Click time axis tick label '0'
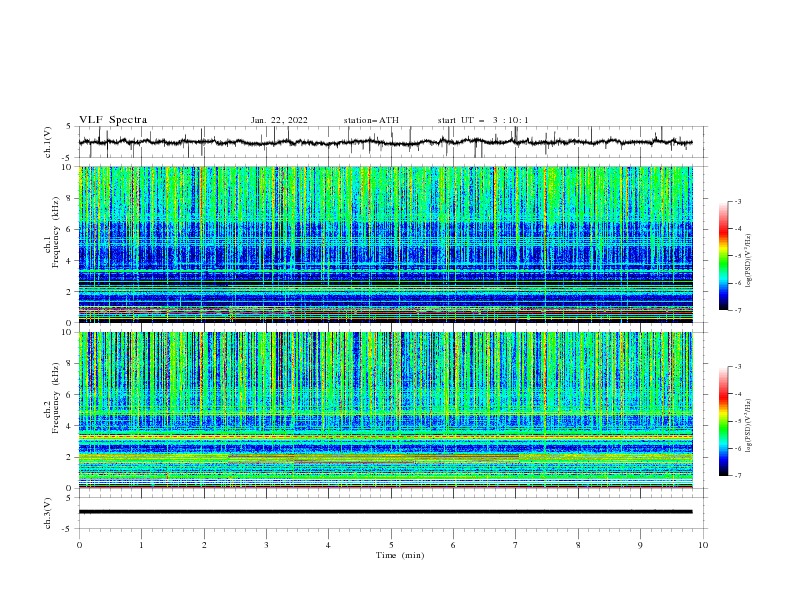Screen dimensions: 792x612 79,545
